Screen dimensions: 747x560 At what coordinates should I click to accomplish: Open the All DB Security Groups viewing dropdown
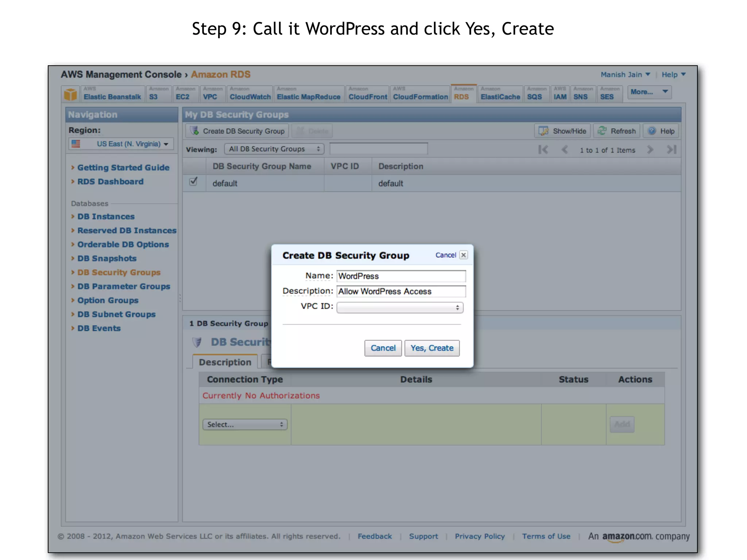click(274, 149)
